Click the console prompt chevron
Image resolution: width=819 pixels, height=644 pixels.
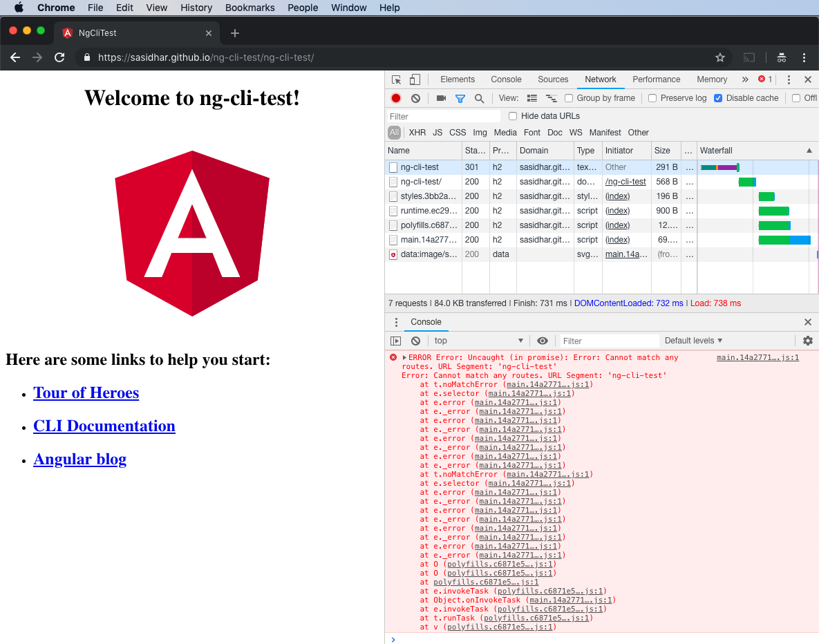[393, 639]
